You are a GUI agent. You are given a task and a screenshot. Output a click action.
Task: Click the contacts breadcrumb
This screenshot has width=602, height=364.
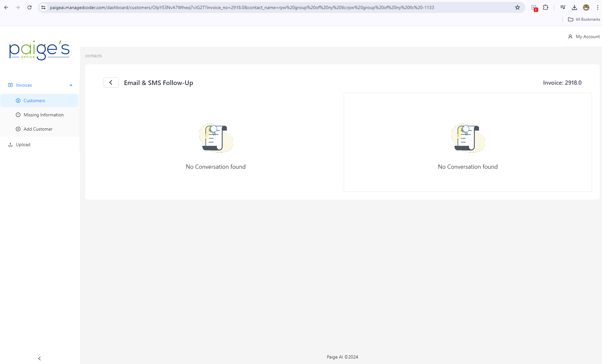pyautogui.click(x=94, y=56)
